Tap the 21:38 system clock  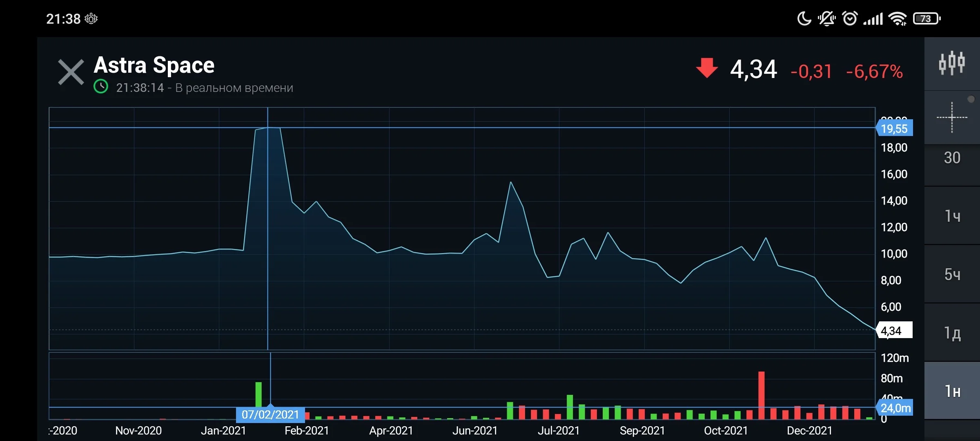(x=63, y=19)
